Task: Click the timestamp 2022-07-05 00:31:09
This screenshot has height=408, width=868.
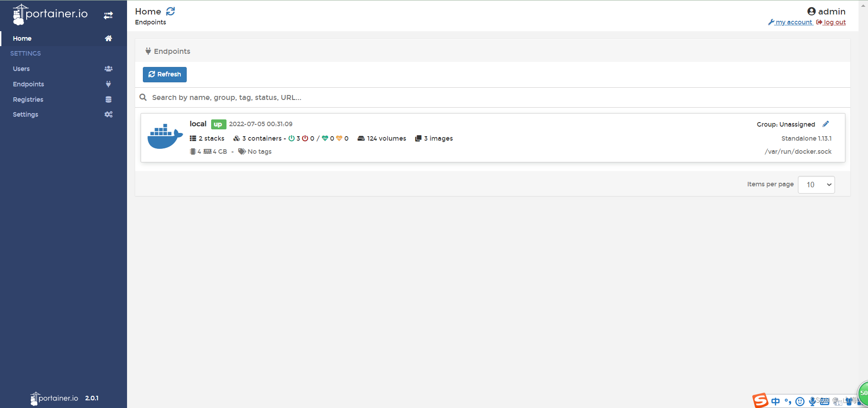Action: [261, 124]
